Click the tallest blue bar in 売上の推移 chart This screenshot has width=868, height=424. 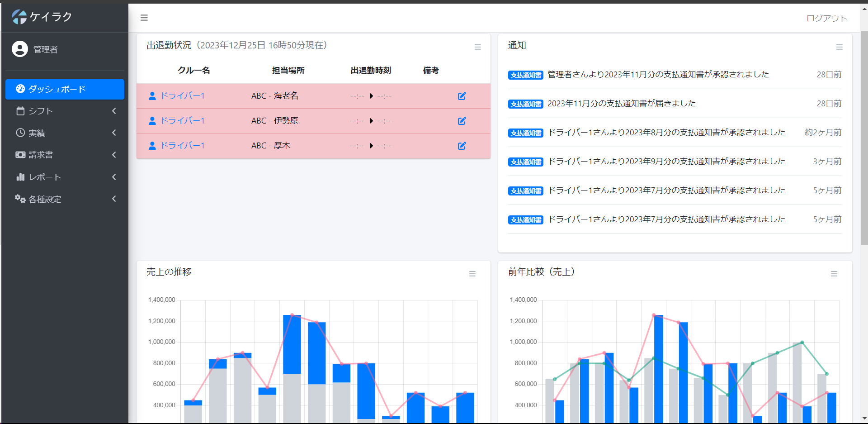point(292,344)
